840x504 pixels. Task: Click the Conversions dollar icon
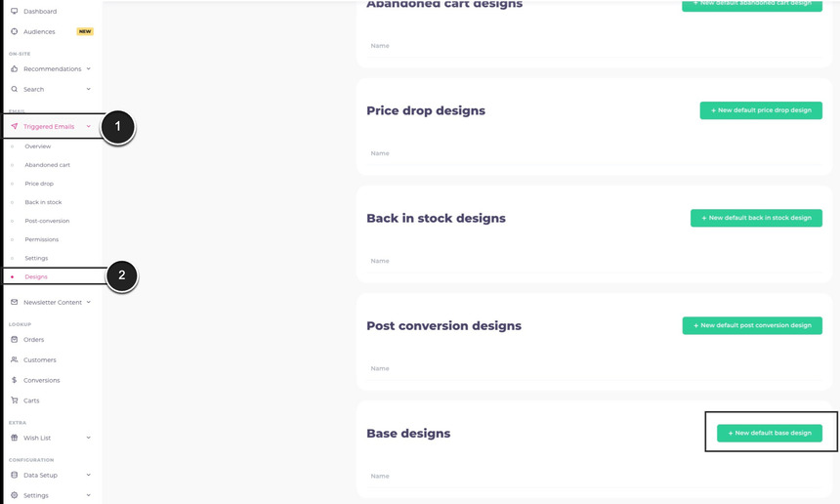pyautogui.click(x=14, y=381)
